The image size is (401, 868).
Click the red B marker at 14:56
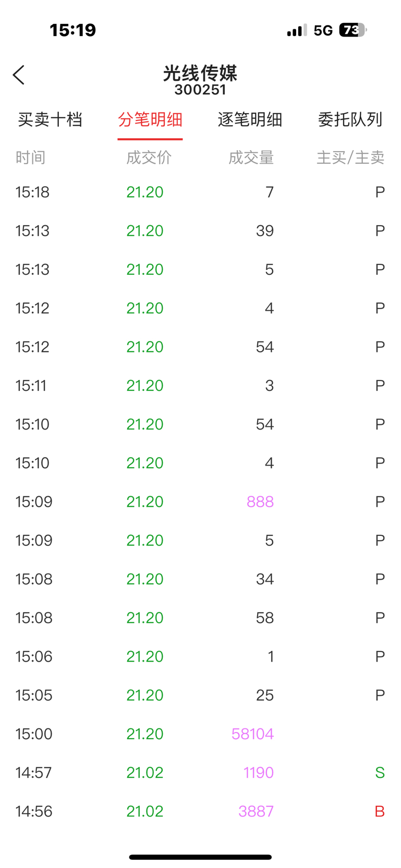(380, 811)
